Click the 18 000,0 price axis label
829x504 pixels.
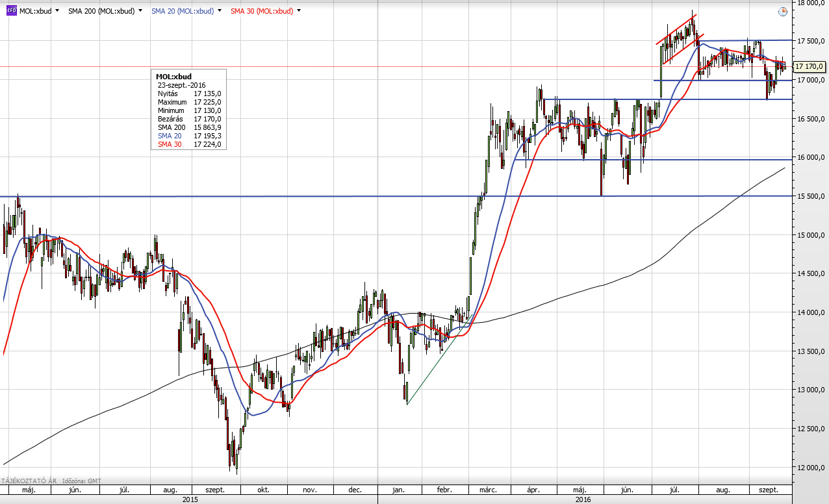811,3
